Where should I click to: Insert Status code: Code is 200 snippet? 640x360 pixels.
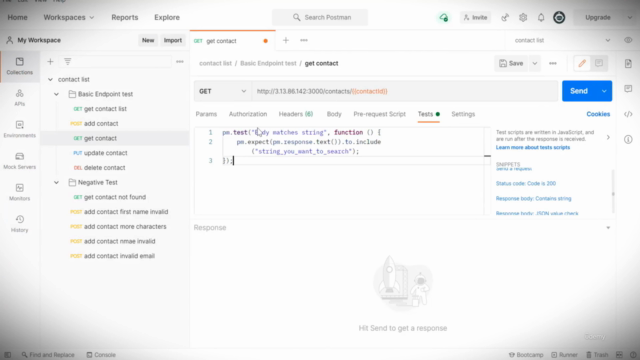(x=526, y=184)
